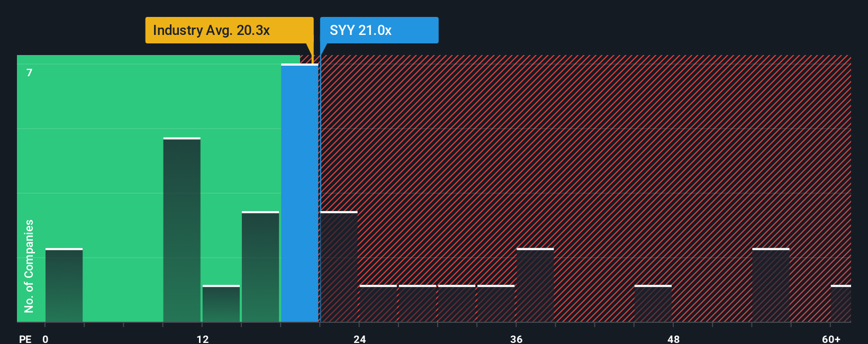Click the SYY 21.0x label
The height and width of the screenshot is (344, 868).
point(379,30)
